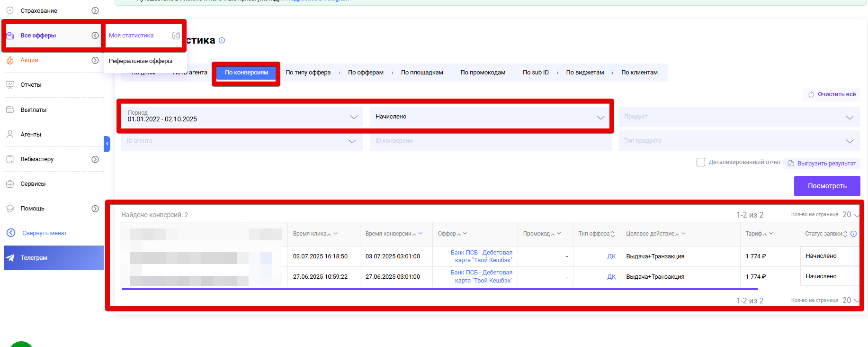Expand the Тип продукта dropdown
Image resolution: width=868 pixels, height=347 pixels.
click(x=739, y=141)
